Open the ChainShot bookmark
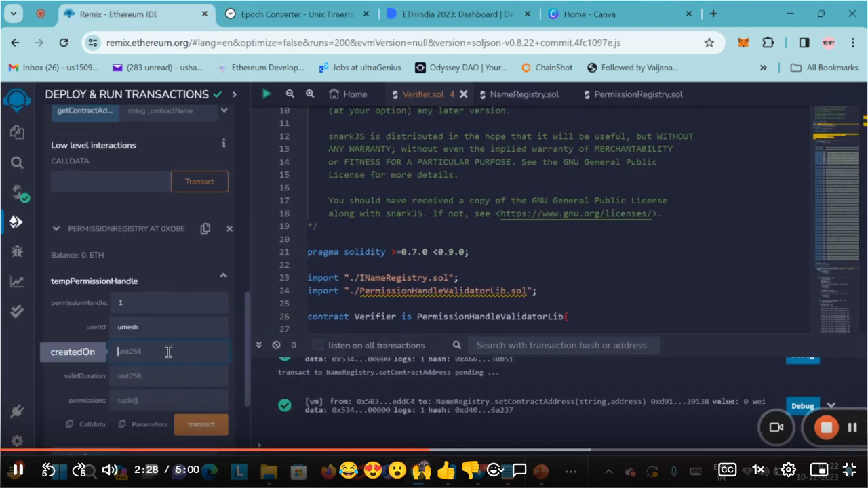This screenshot has height=488, width=868. click(x=547, y=68)
